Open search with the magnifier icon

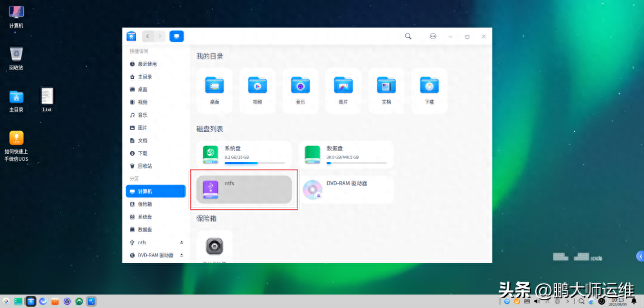pos(408,36)
